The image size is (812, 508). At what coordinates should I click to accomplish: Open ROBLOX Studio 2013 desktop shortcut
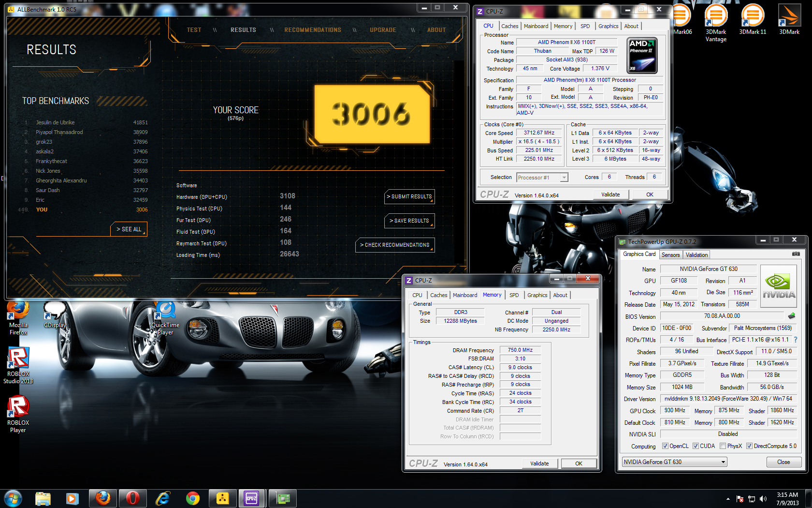click(x=18, y=366)
